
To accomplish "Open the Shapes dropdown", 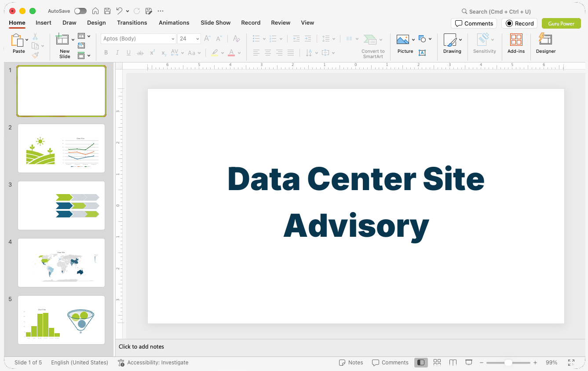I will 425,39.
